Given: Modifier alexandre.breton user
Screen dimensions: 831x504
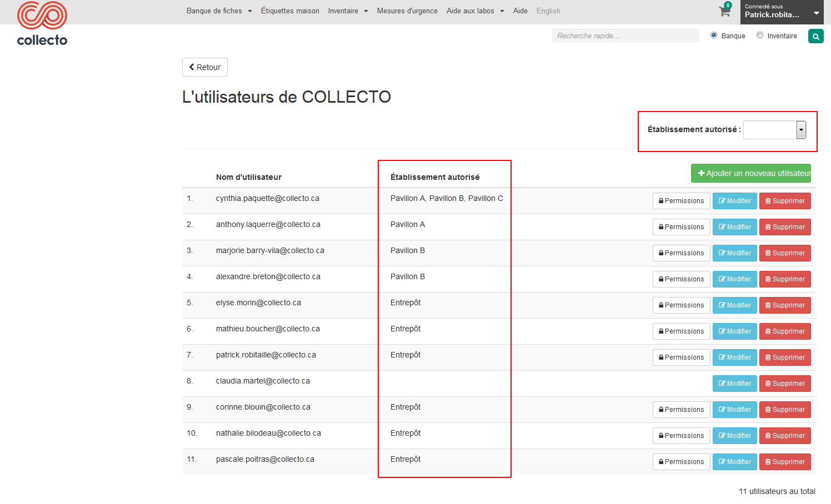Looking at the screenshot, I should pyautogui.click(x=735, y=279).
